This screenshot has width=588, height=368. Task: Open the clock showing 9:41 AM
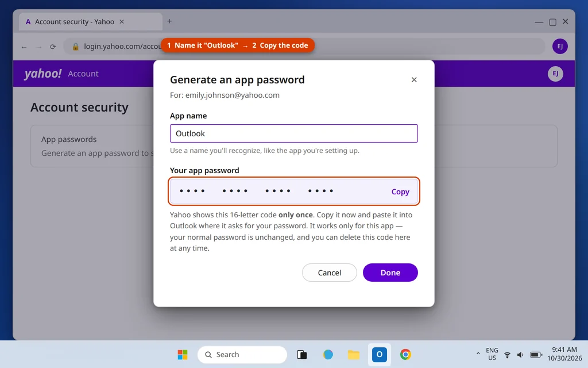point(564,354)
